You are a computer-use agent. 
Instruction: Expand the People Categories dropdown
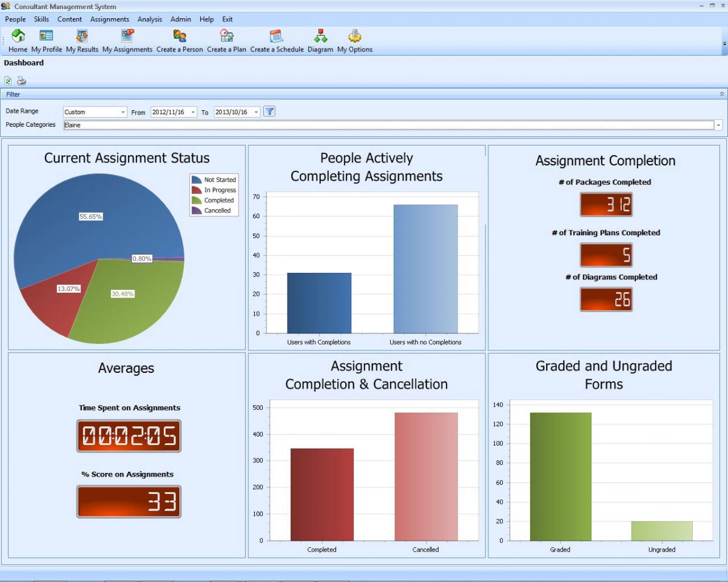tap(719, 125)
